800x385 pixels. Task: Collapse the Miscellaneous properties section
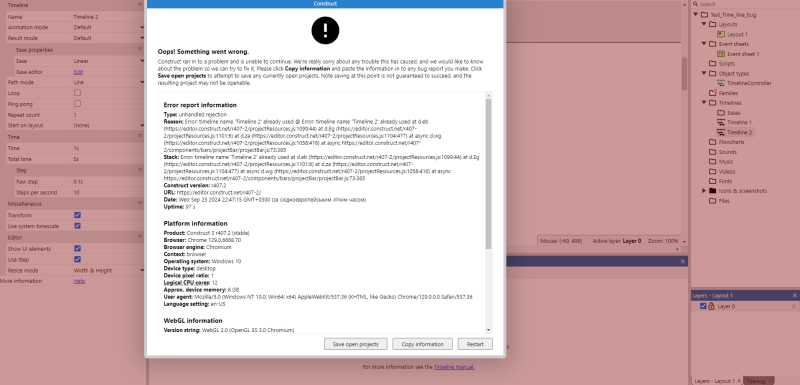coord(140,204)
